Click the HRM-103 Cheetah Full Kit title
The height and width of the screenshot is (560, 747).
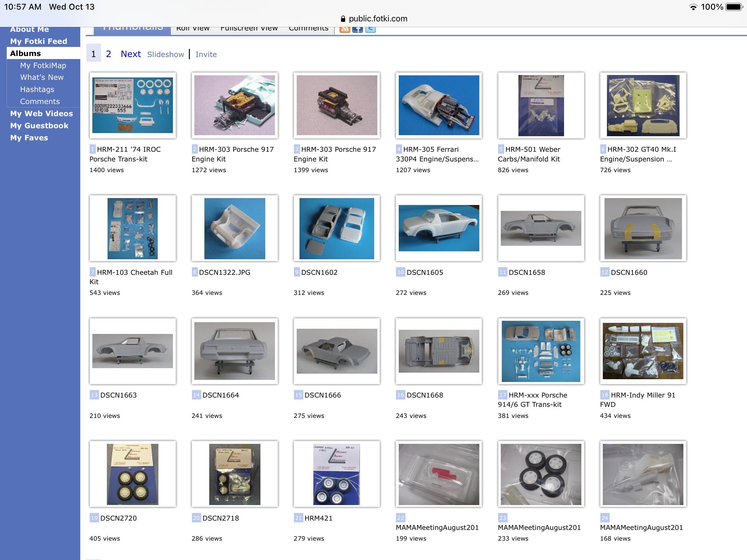coord(131,277)
